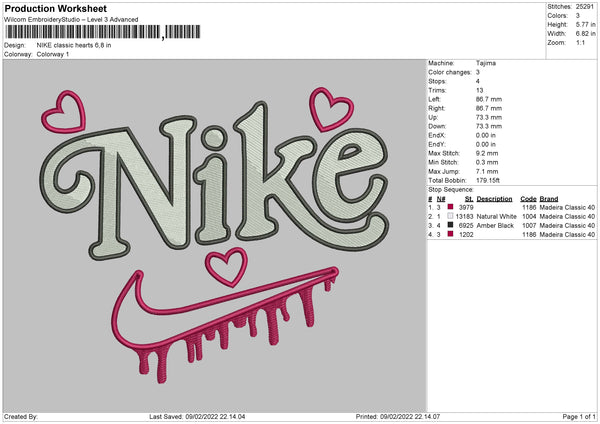Click the width value '6.82 in'
The height and width of the screenshot is (424, 600).
coord(585,34)
